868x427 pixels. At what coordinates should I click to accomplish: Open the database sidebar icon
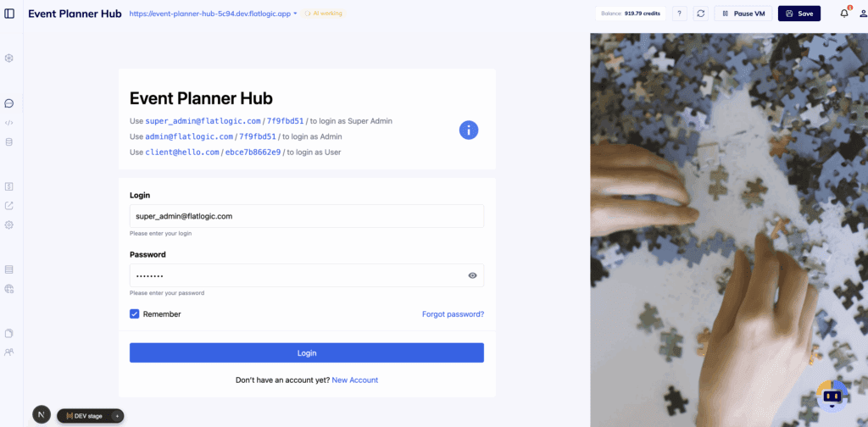(8, 142)
